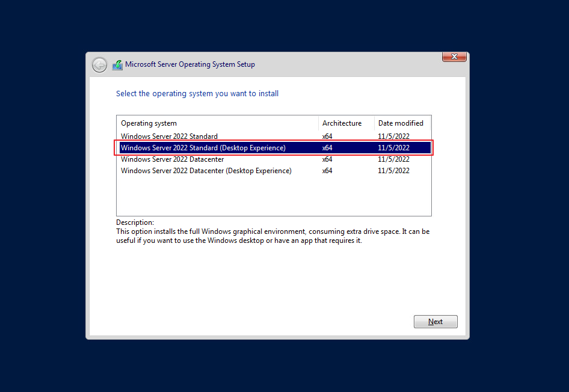Click x64 in Windows Server 2022 Standard row
569x392 pixels.
327,136
